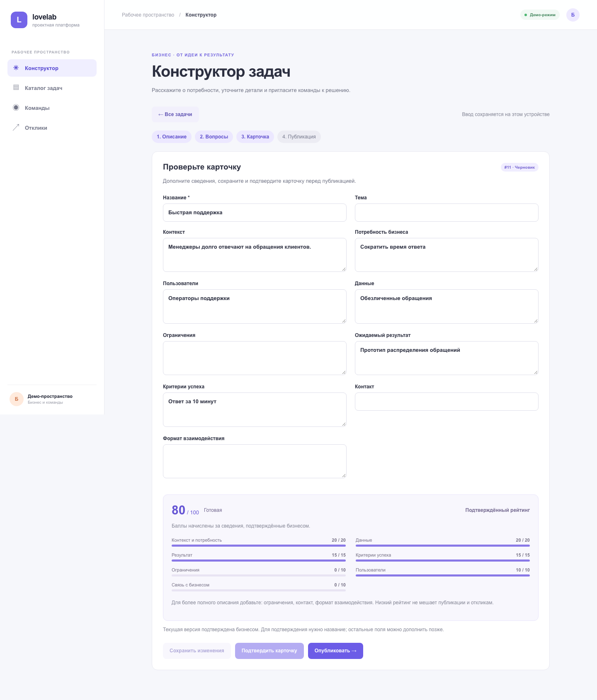Go to step 4. Публикация
The image size is (597, 700).
point(299,137)
